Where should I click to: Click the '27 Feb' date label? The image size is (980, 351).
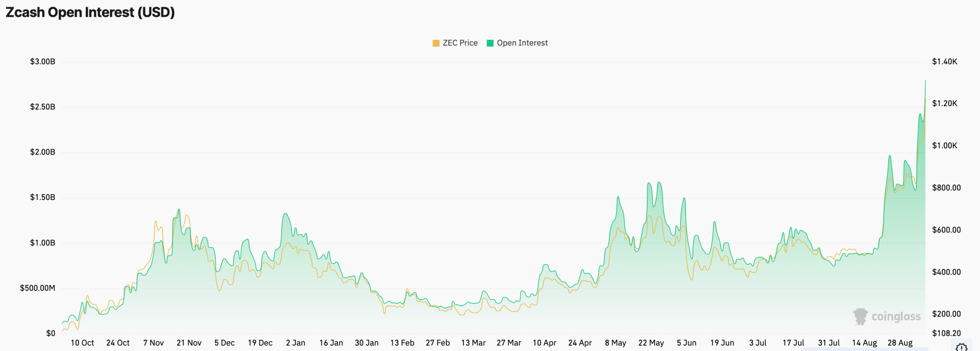click(438, 343)
